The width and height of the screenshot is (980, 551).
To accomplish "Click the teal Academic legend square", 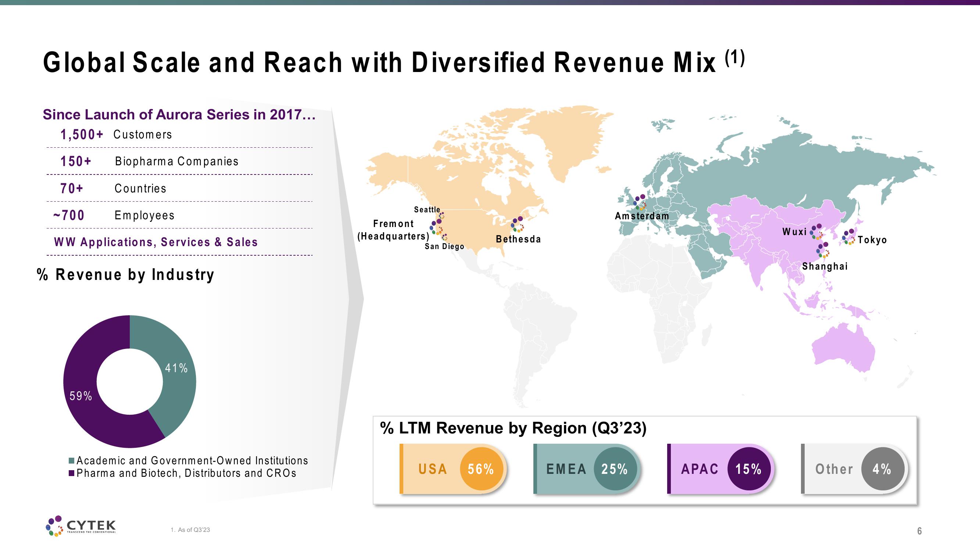I will tap(71, 461).
